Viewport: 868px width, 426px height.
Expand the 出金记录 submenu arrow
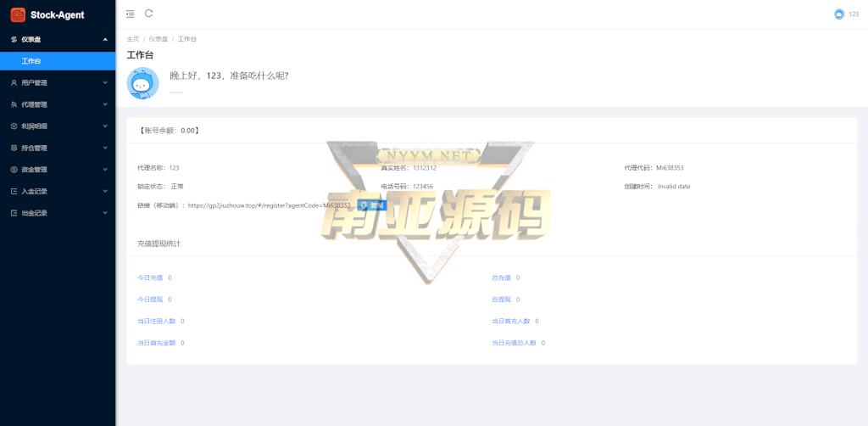click(x=104, y=213)
